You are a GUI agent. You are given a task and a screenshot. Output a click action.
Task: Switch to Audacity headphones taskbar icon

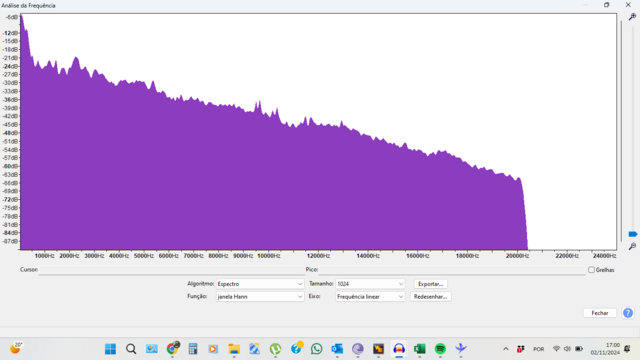pyautogui.click(x=399, y=349)
